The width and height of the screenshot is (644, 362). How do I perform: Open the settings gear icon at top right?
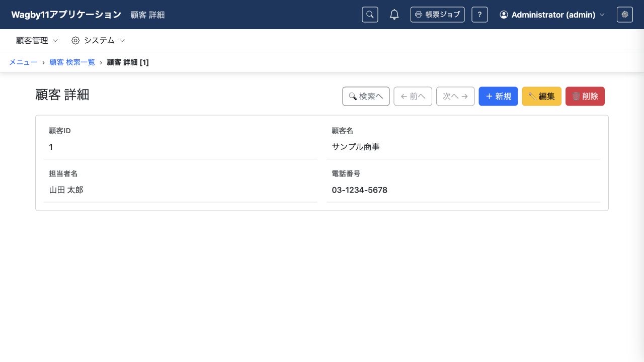coord(625,15)
